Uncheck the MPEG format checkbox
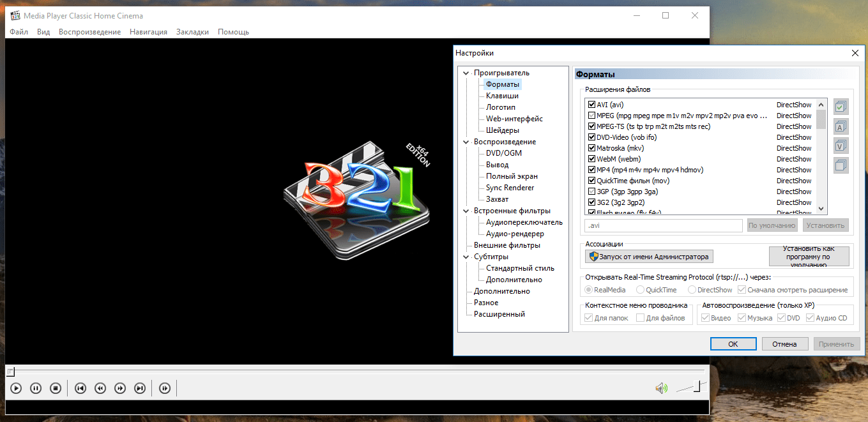The height and width of the screenshot is (422, 868). 591,115
